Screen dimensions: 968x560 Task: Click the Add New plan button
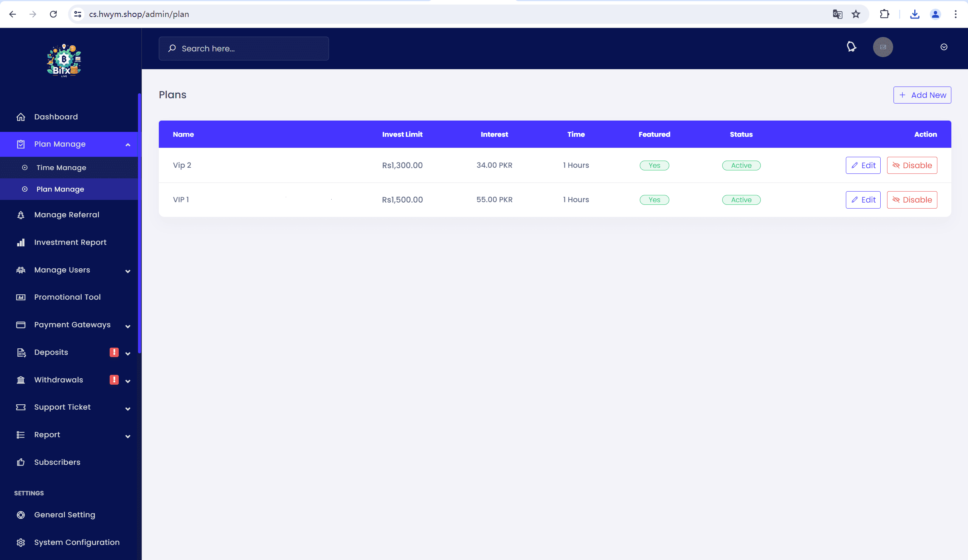click(x=922, y=95)
